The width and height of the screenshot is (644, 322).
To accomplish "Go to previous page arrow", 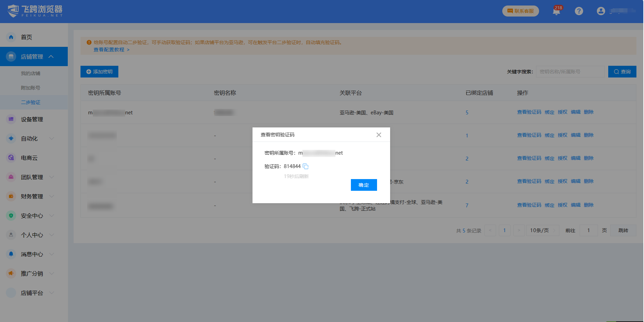I will pos(490,230).
